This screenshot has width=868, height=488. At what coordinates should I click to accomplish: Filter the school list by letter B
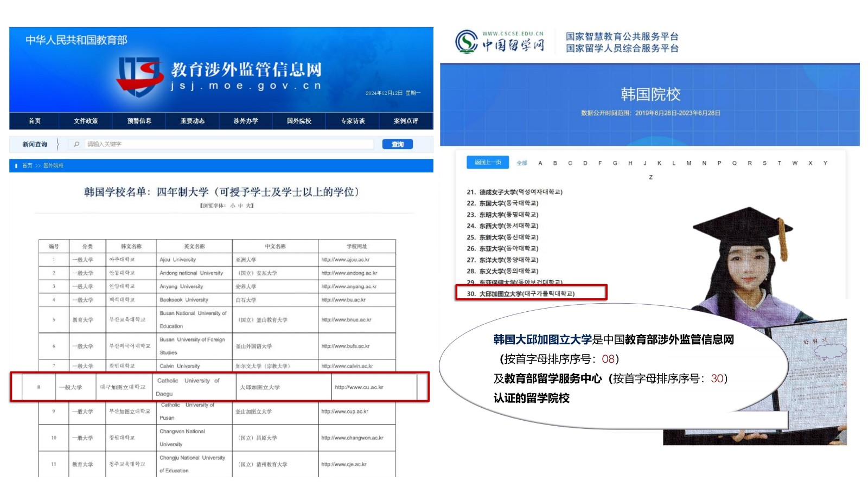coord(555,163)
